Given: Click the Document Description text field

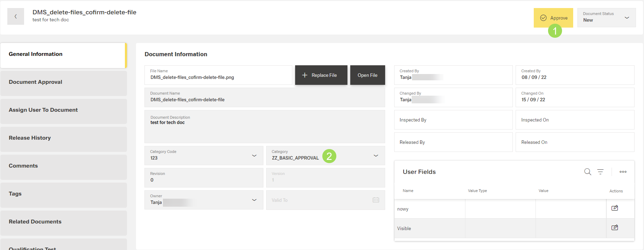Looking at the screenshot, I should click(264, 129).
